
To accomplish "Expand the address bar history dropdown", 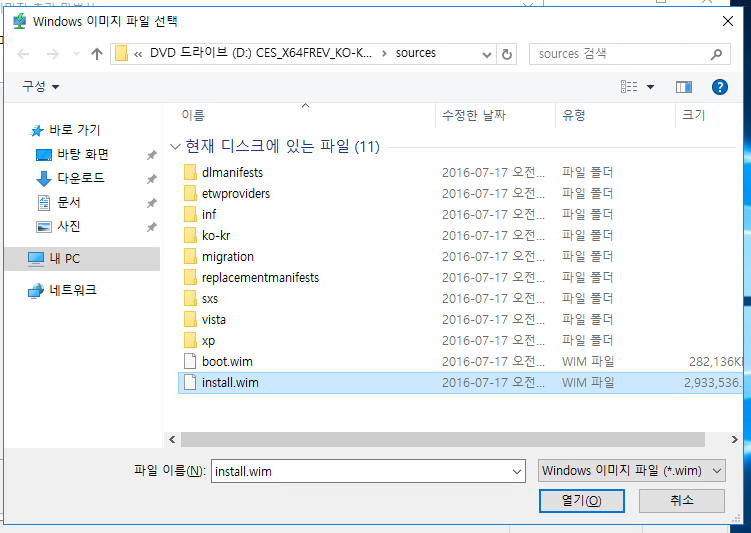I will click(x=487, y=54).
